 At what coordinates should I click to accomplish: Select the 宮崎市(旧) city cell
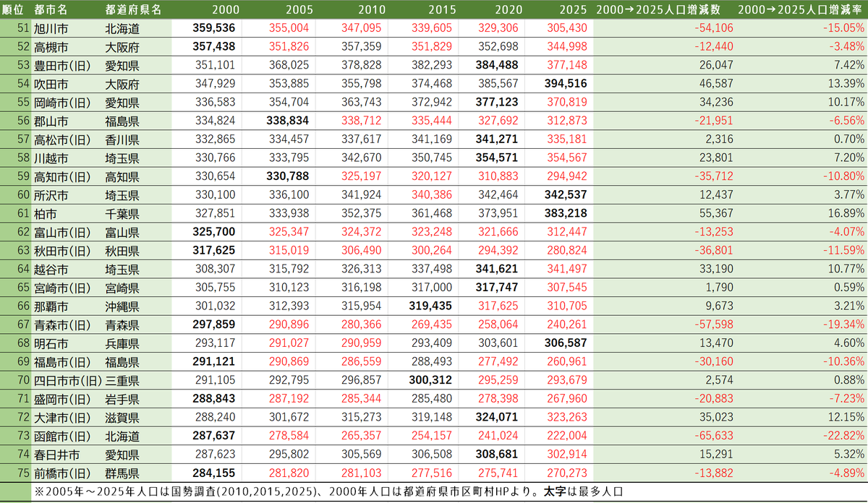[62, 288]
